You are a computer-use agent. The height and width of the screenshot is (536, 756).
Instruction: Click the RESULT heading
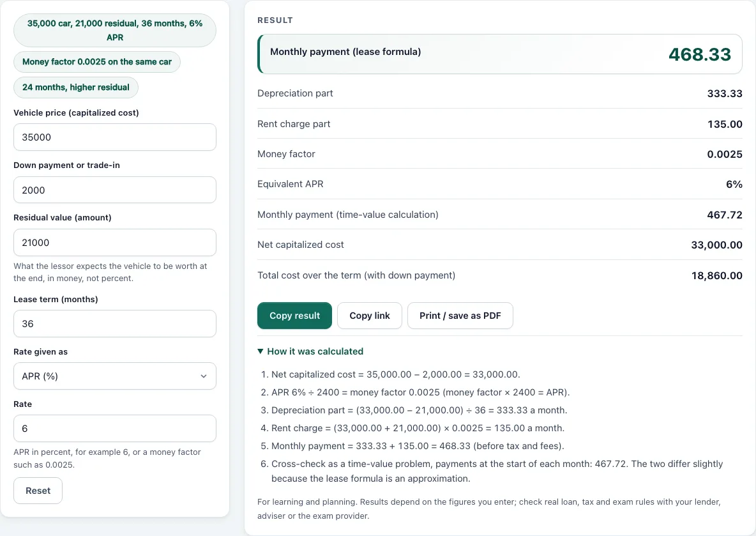click(275, 20)
